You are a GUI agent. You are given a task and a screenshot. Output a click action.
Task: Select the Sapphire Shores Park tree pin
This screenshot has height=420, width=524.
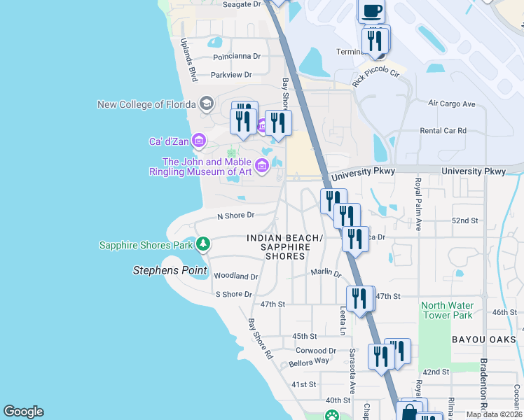(x=203, y=244)
